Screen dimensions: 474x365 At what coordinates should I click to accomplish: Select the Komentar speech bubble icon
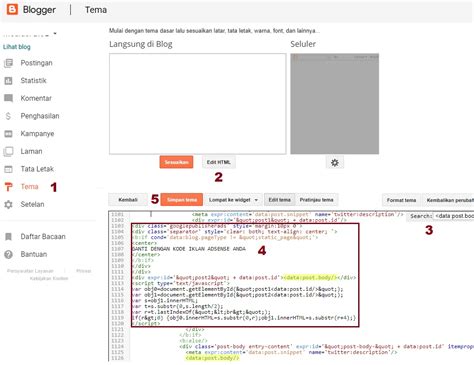pyautogui.click(x=8, y=98)
